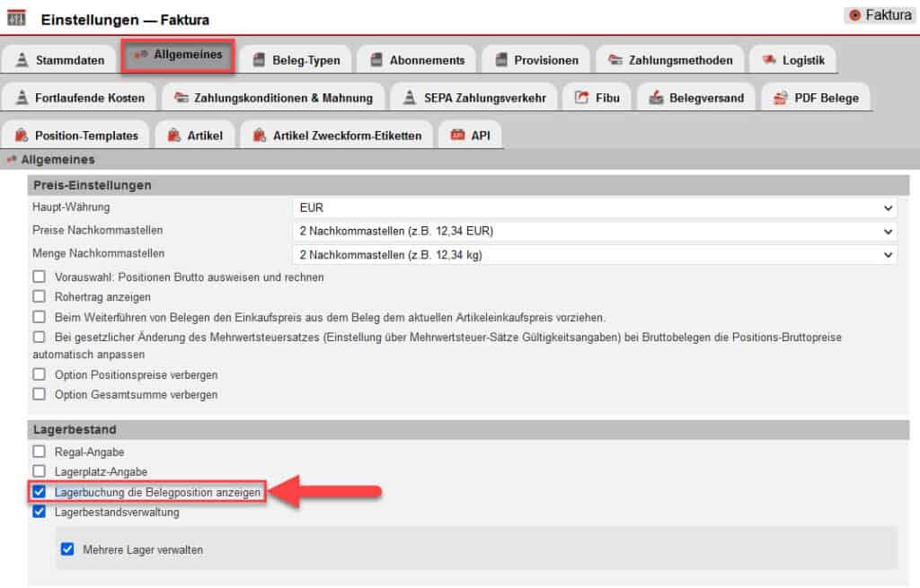920x588 pixels.
Task: Check the Regal-Angabe option
Action: (40, 452)
